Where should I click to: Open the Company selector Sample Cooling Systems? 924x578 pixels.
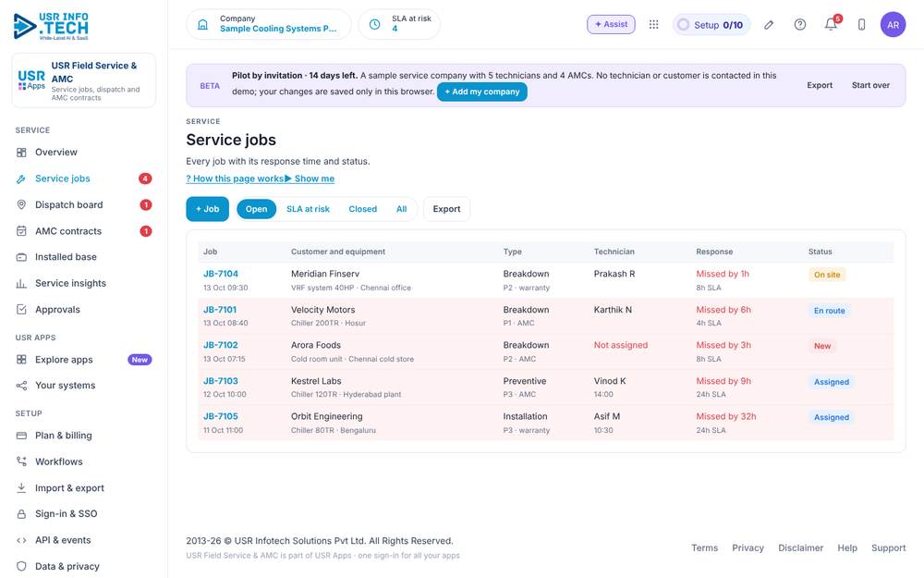click(x=269, y=24)
